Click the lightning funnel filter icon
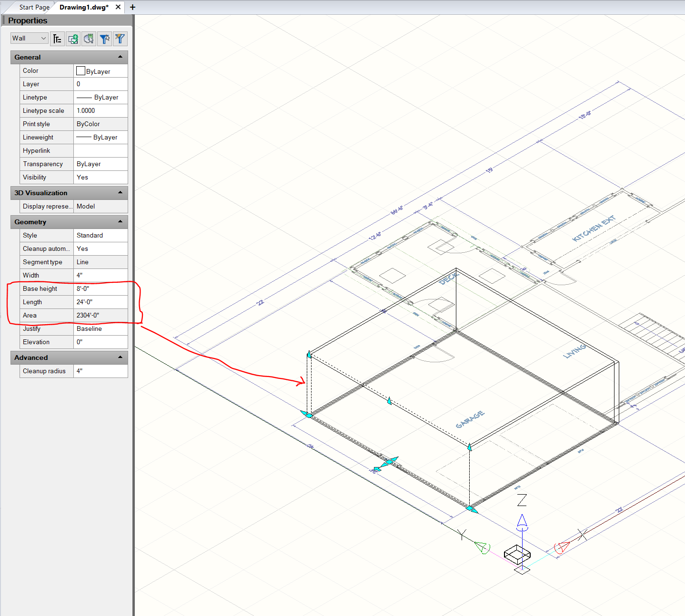This screenshot has height=616, width=685. [120, 39]
